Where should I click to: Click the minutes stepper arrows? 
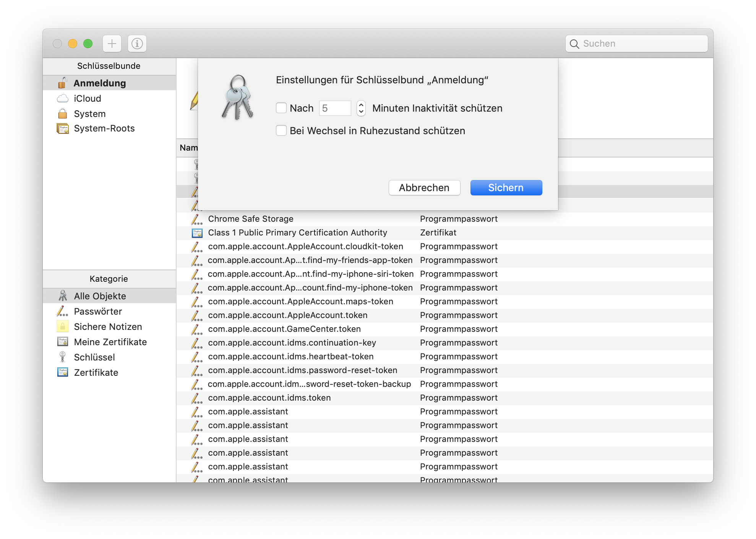pos(361,108)
